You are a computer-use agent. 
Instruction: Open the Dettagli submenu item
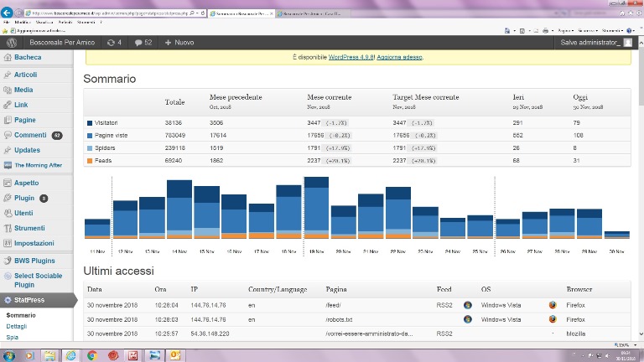coord(17,326)
